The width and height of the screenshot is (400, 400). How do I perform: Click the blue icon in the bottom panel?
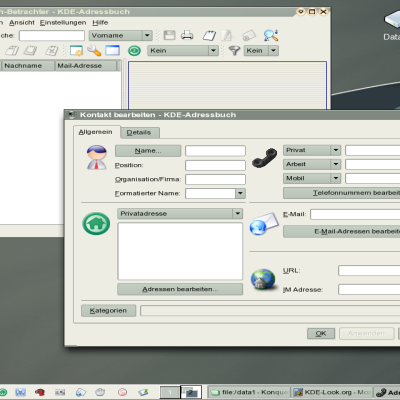pos(20,392)
